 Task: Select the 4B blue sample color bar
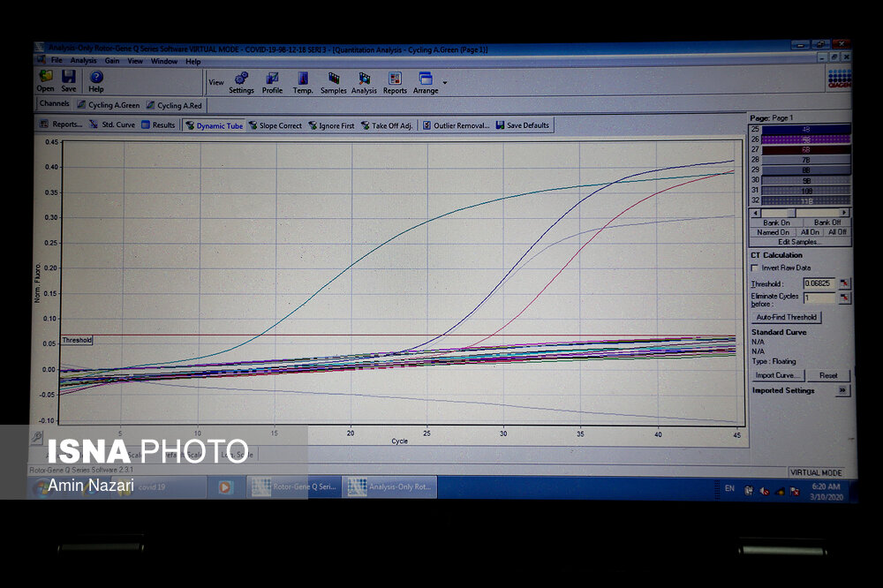(x=806, y=129)
